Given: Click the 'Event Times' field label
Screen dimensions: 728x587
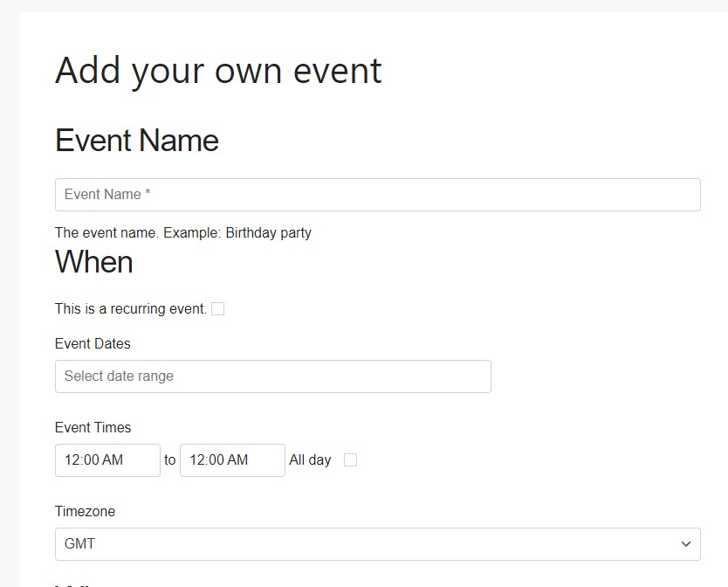Looking at the screenshot, I should click(x=93, y=428).
